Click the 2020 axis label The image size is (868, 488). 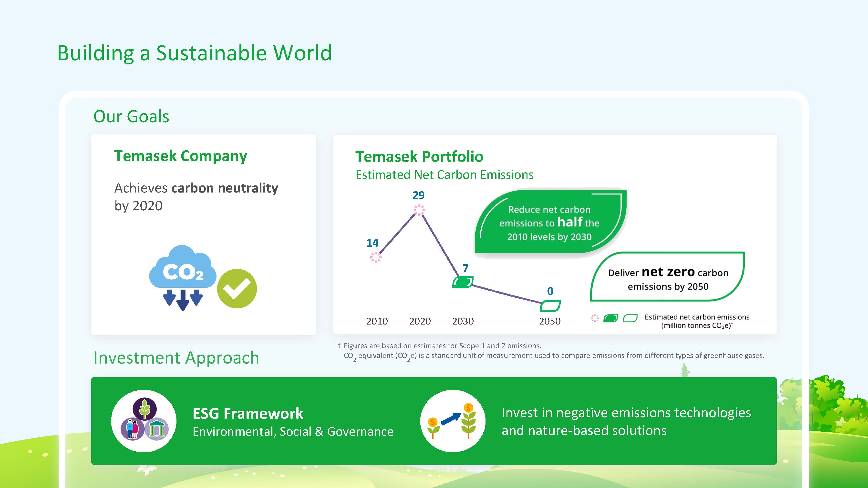point(420,321)
